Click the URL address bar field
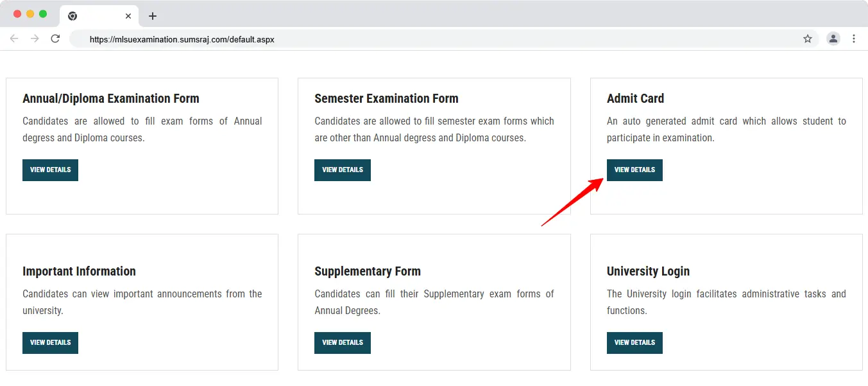 pyautogui.click(x=444, y=39)
